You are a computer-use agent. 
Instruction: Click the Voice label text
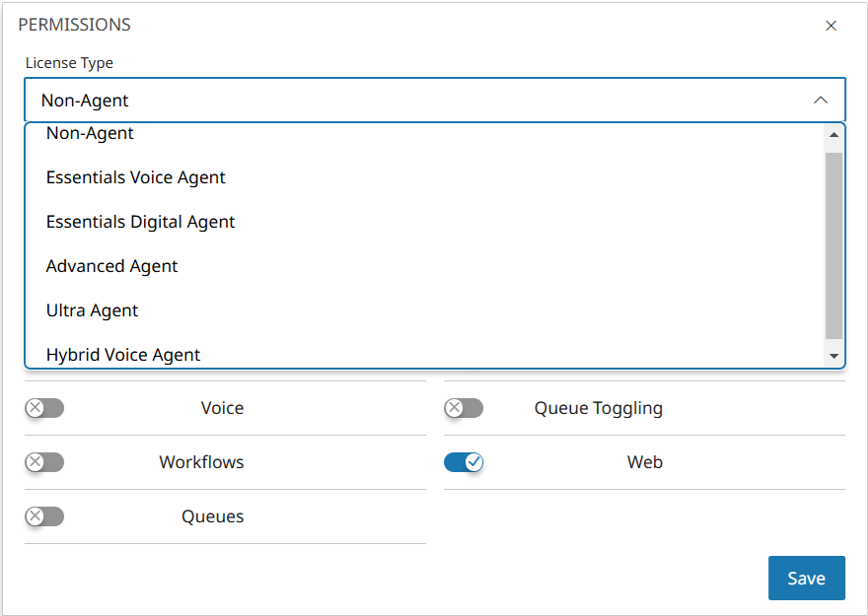222,408
